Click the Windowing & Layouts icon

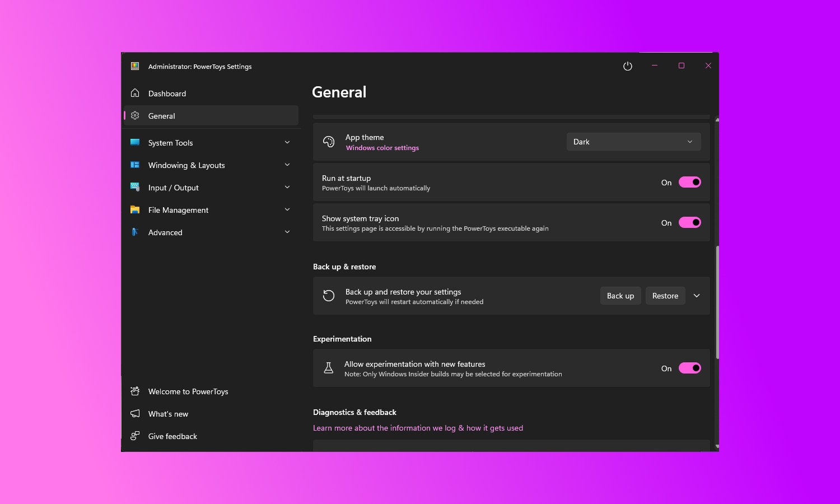point(135,165)
